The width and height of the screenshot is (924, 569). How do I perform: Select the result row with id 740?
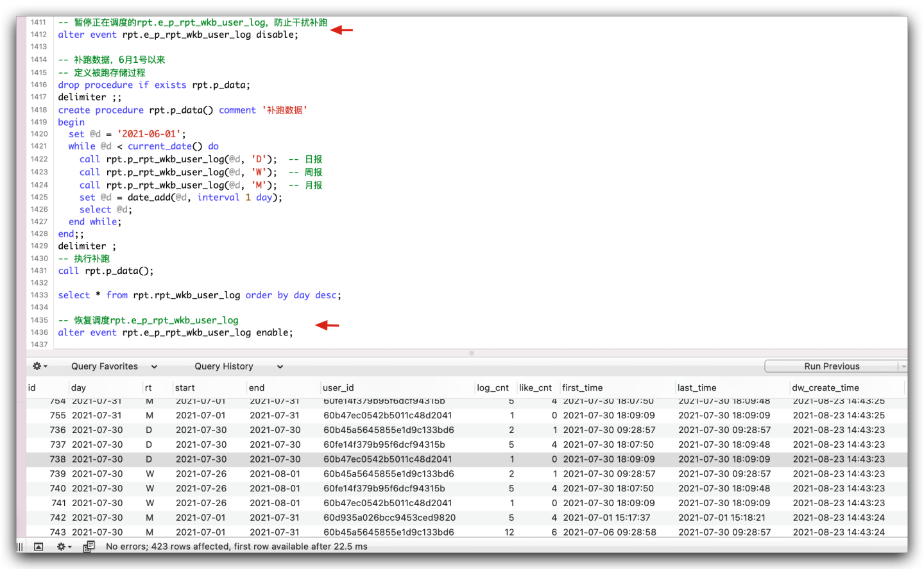pos(466,489)
